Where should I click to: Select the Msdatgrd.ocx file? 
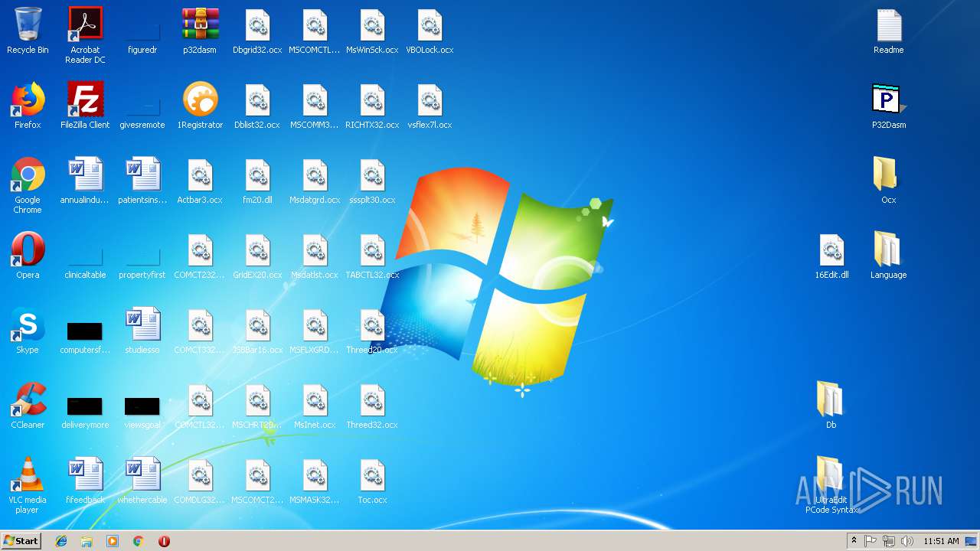pos(315,175)
